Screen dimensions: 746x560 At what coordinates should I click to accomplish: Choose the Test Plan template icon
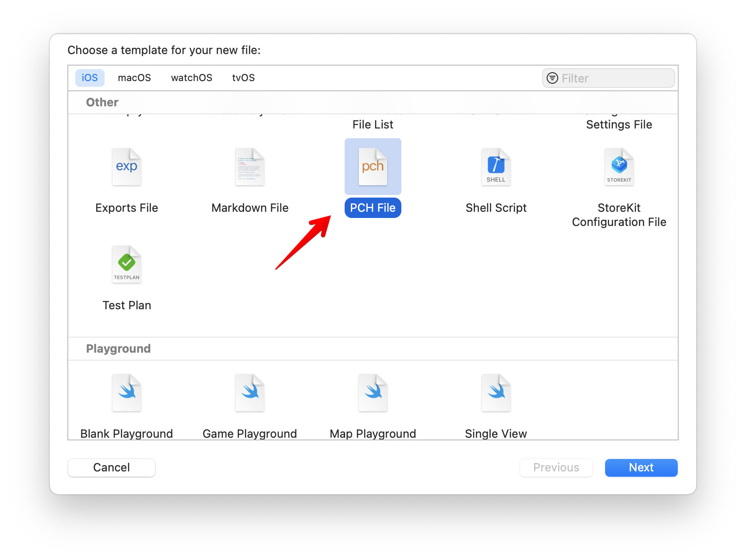click(127, 264)
